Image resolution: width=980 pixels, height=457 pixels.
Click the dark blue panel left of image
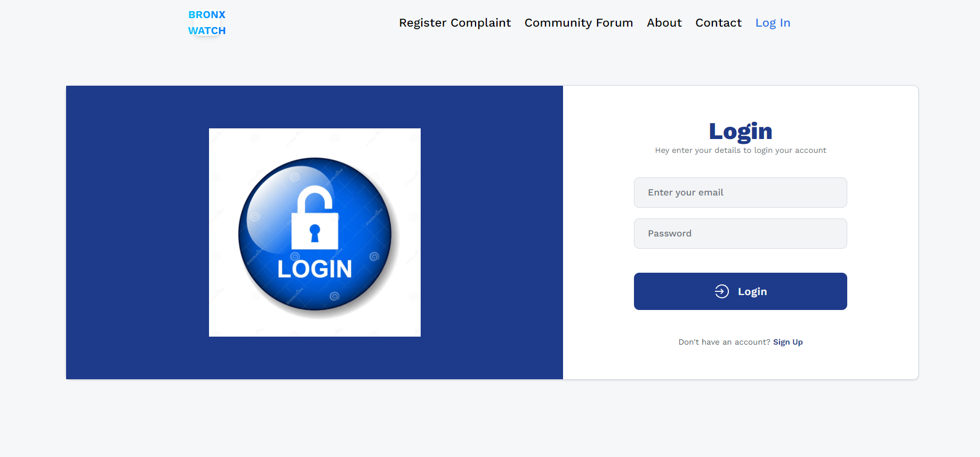[138, 232]
